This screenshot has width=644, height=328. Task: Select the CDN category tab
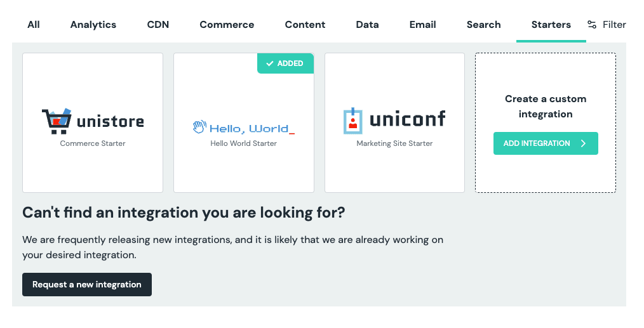coord(158,25)
